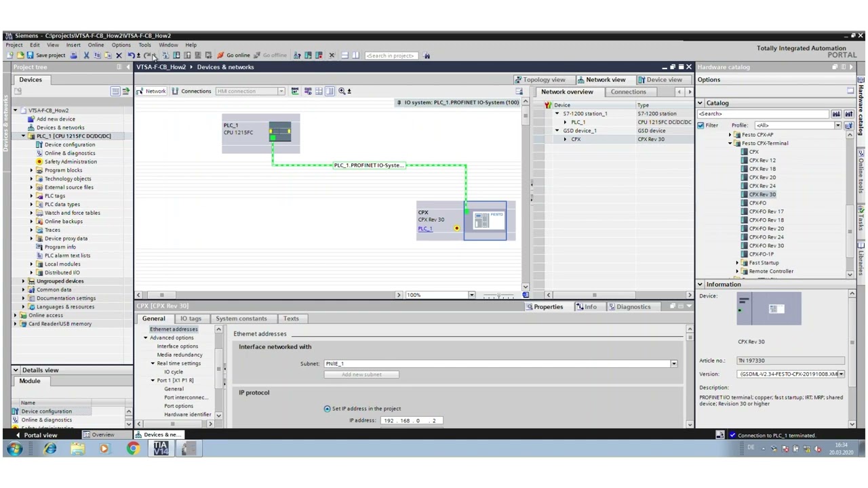Select Set IP address in the project radio
Screen dimensions: 868x488
pos(328,409)
